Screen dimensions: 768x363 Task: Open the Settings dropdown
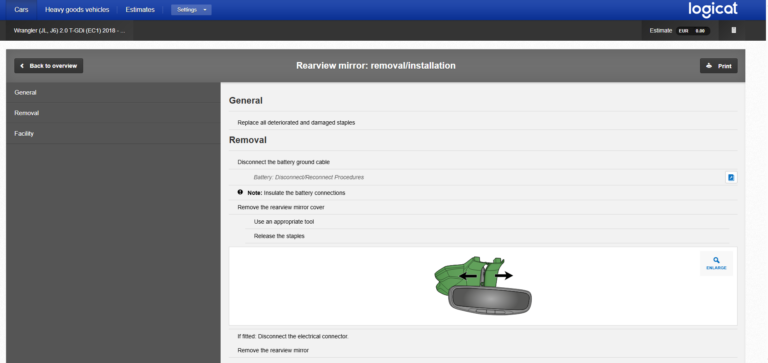191,10
